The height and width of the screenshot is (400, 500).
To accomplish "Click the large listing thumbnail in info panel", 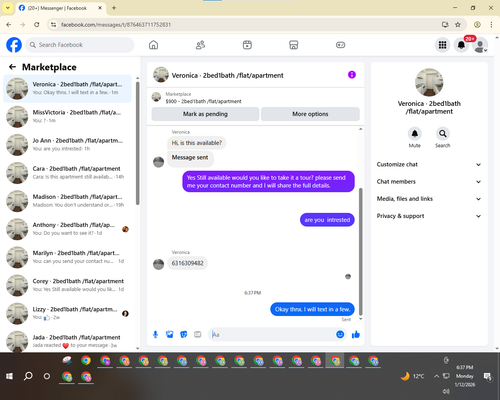I will (x=429, y=82).
